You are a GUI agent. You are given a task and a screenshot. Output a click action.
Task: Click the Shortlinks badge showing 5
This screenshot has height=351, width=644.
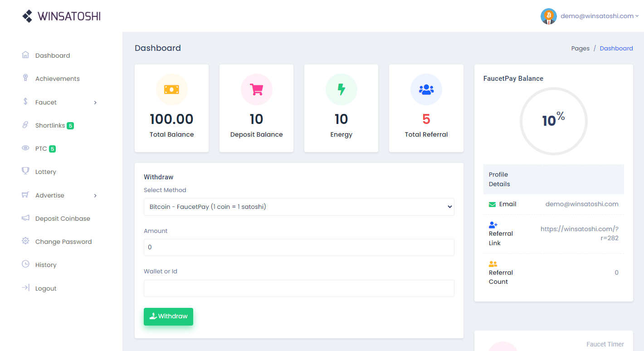click(70, 125)
